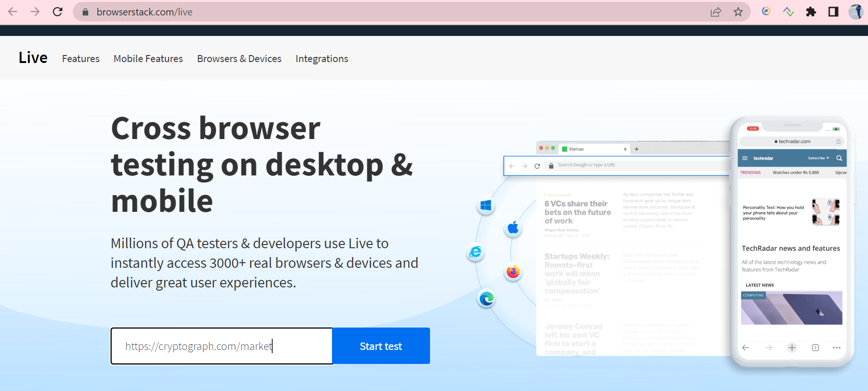Viewport: 868px width, 391px height.
Task: Click the TechRadar news and features heading
Action: (791, 248)
